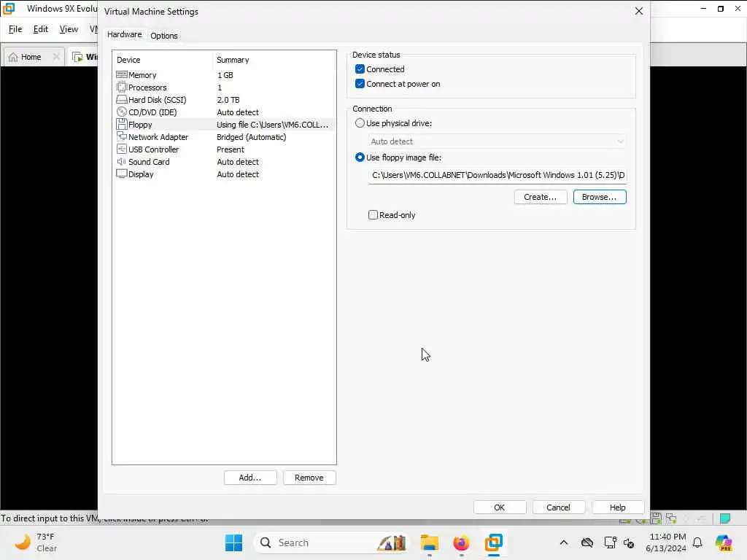This screenshot has width=747, height=560.
Task: Select Sound Card device
Action: pyautogui.click(x=224, y=161)
